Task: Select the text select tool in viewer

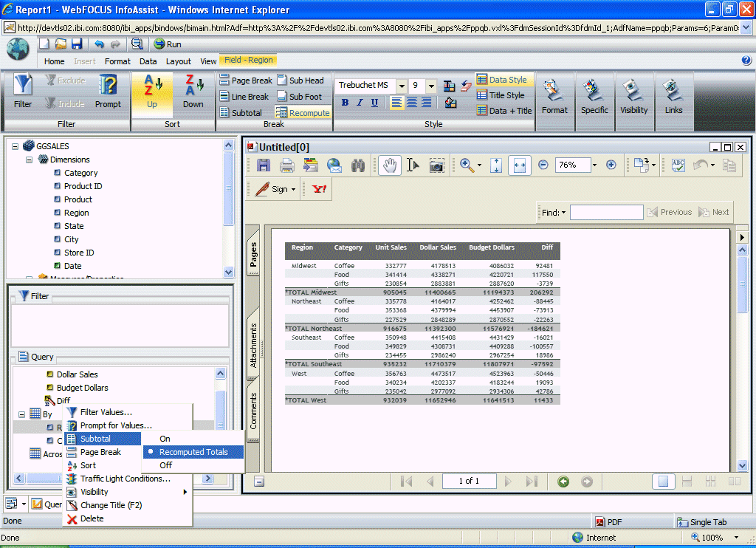Action: (413, 165)
